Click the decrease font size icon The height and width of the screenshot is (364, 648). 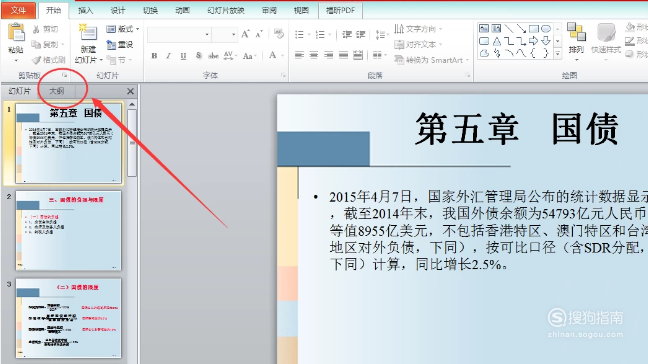(x=259, y=34)
